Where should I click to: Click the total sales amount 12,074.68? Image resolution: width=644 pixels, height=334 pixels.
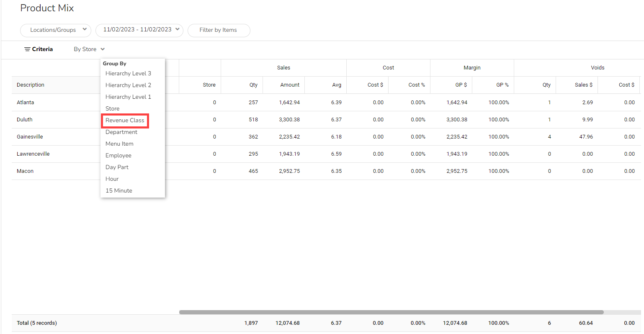click(x=288, y=323)
